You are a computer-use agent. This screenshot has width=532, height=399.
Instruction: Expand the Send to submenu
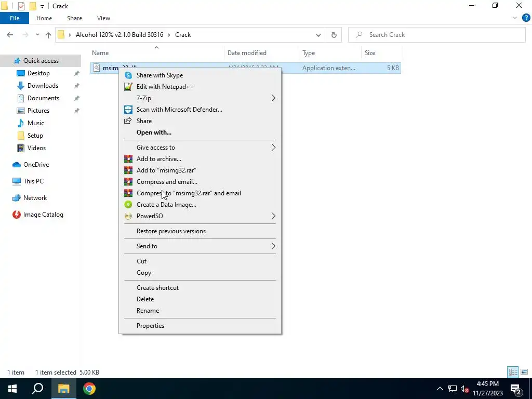click(273, 246)
